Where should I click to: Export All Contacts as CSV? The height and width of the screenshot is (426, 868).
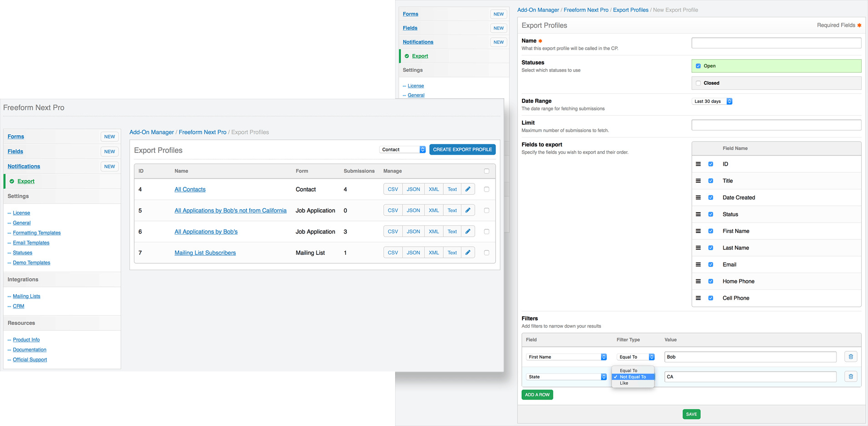pyautogui.click(x=393, y=189)
